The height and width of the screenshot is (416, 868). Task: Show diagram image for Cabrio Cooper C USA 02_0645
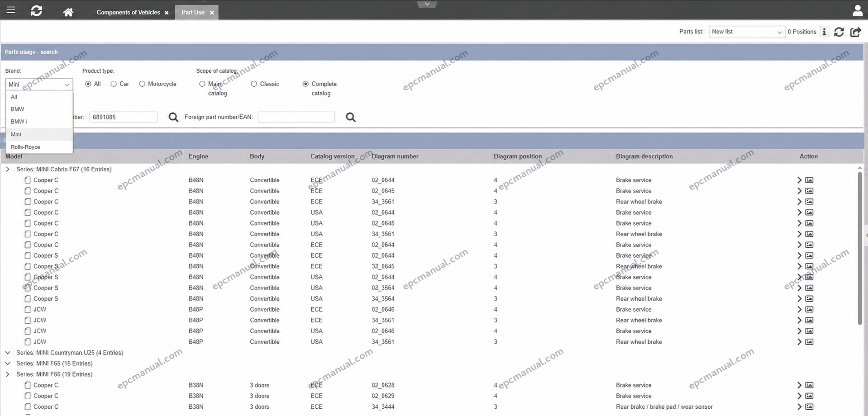(809, 223)
